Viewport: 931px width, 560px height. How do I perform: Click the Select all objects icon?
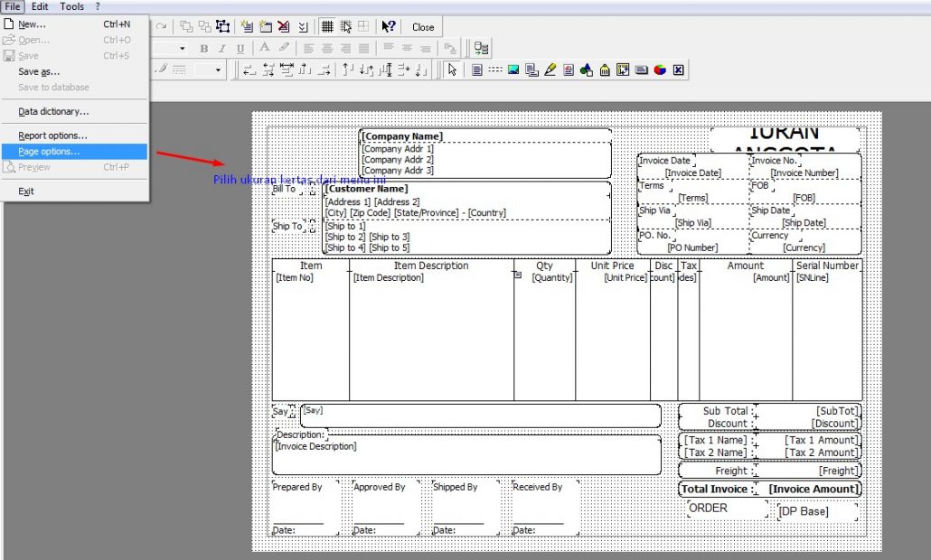point(222,27)
